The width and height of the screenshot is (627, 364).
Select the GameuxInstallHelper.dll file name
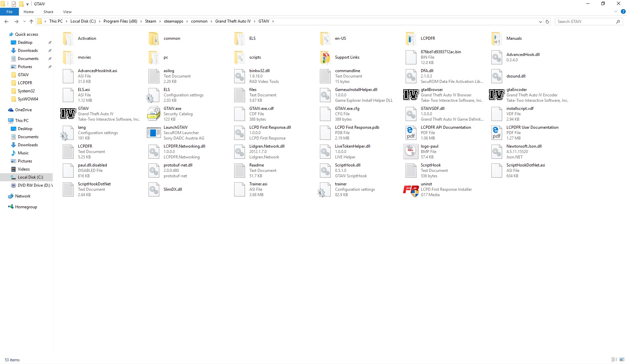[356, 90]
